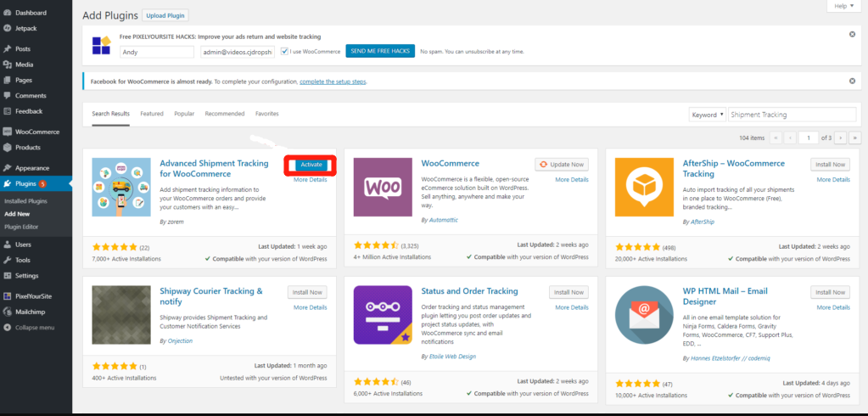Activate Advanced Shipment Tracking plugin
868x416 pixels.
coord(311,165)
